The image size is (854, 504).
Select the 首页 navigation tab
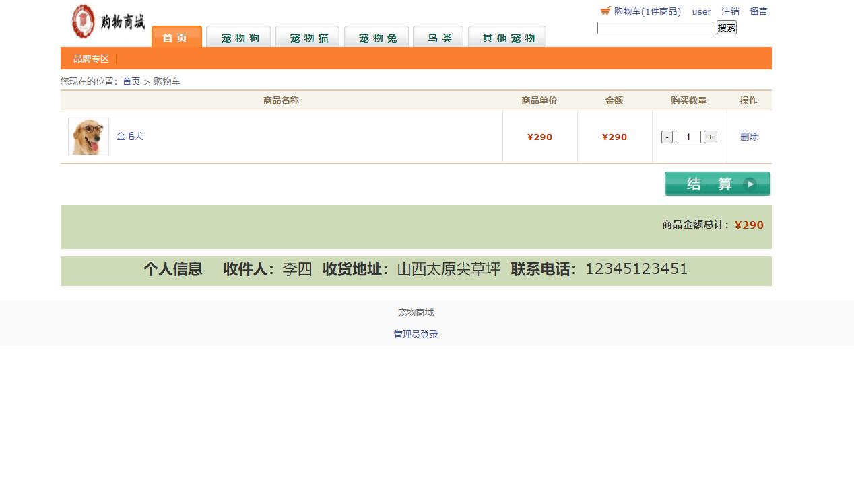(x=176, y=38)
